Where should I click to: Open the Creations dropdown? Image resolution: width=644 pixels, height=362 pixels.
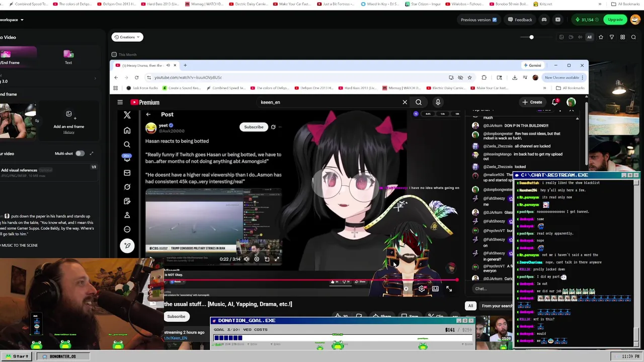pos(127,37)
